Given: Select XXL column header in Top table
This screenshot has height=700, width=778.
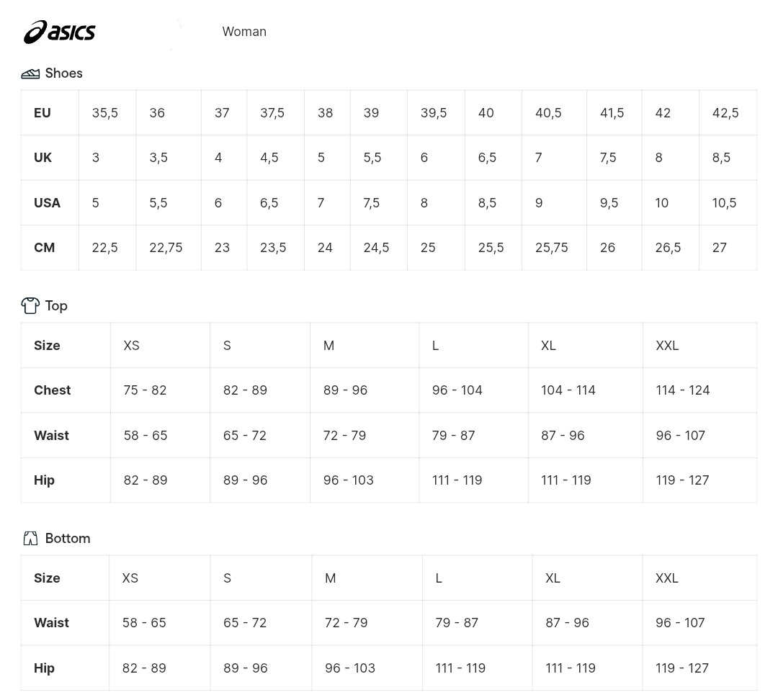Looking at the screenshot, I should point(700,345).
